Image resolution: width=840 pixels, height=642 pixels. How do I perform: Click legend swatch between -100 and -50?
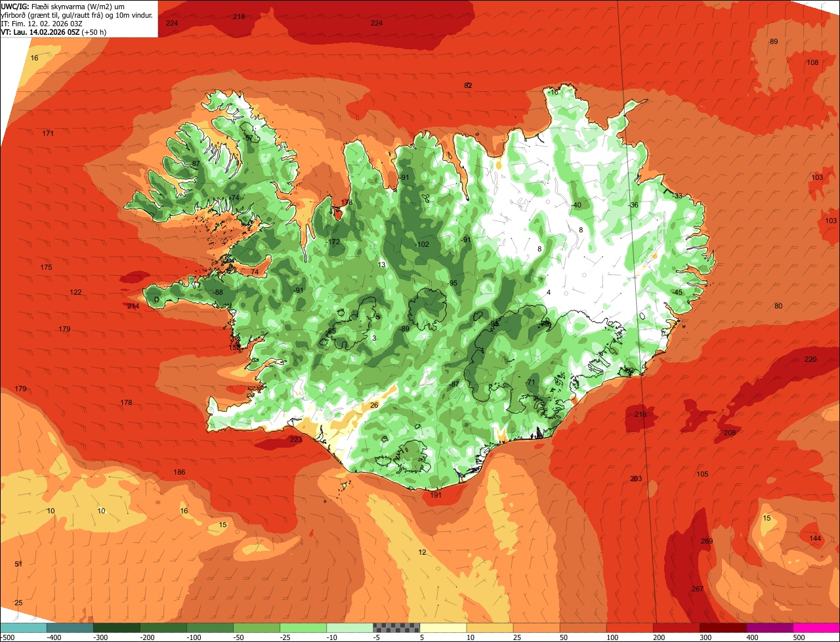209,628
